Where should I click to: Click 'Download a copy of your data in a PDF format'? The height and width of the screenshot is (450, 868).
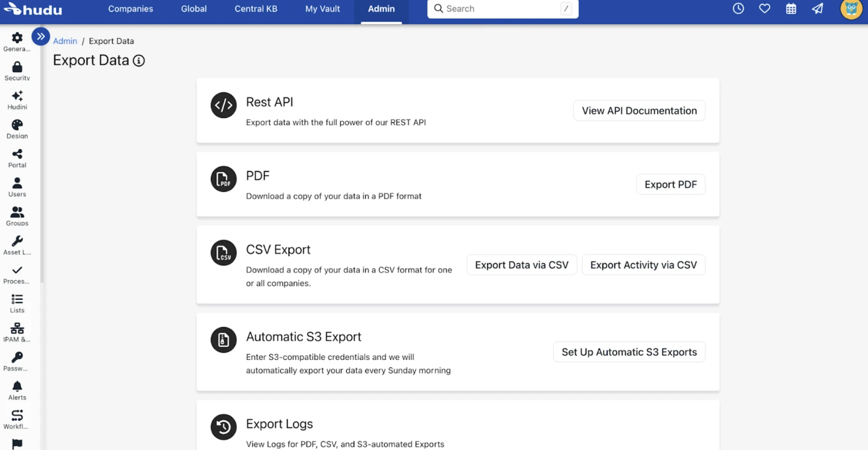click(334, 196)
